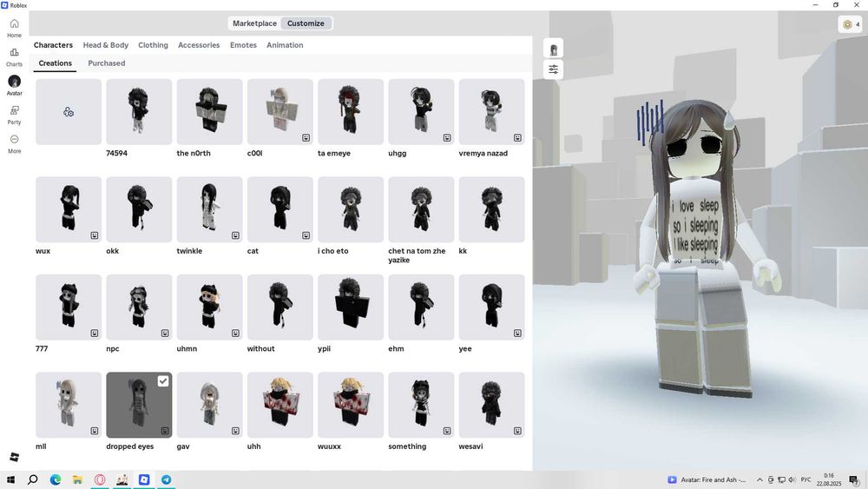Equip the kk character
The height and width of the screenshot is (489, 868).
point(491,209)
